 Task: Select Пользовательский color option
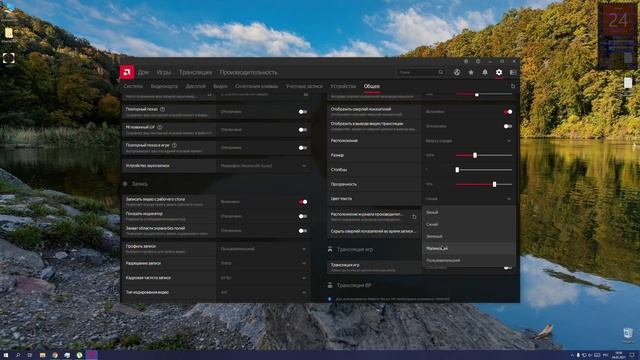(x=469, y=260)
